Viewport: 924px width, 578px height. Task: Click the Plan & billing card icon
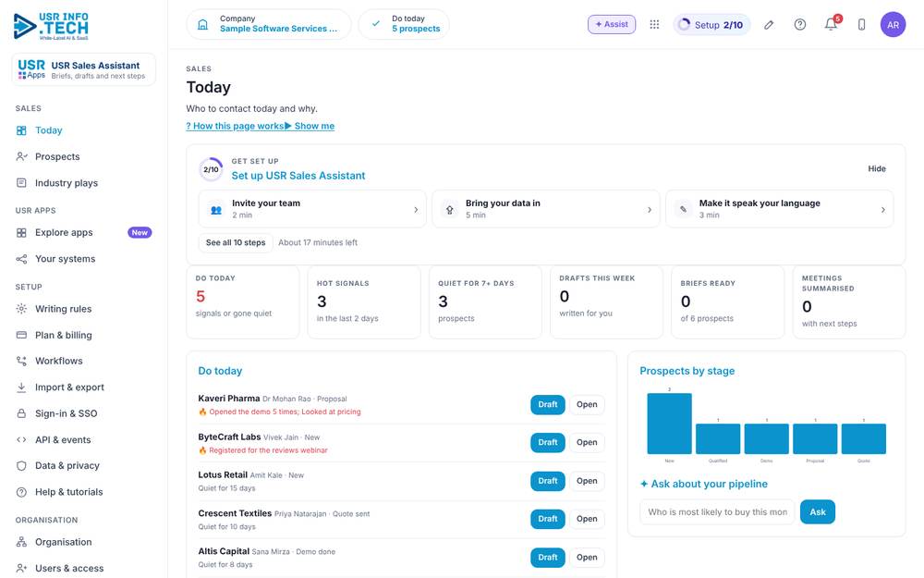pyautogui.click(x=21, y=335)
